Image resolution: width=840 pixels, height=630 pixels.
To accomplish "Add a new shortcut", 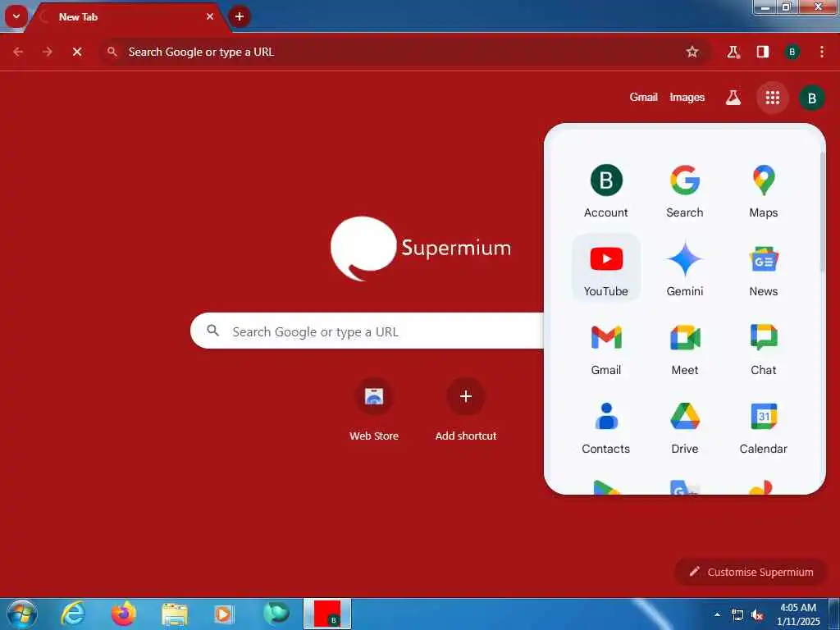I will pyautogui.click(x=466, y=410).
